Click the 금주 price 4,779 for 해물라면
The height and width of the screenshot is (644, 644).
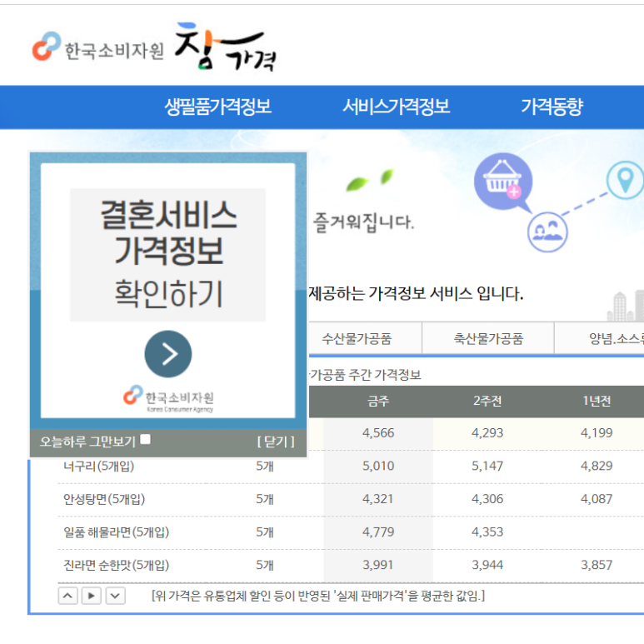(378, 532)
